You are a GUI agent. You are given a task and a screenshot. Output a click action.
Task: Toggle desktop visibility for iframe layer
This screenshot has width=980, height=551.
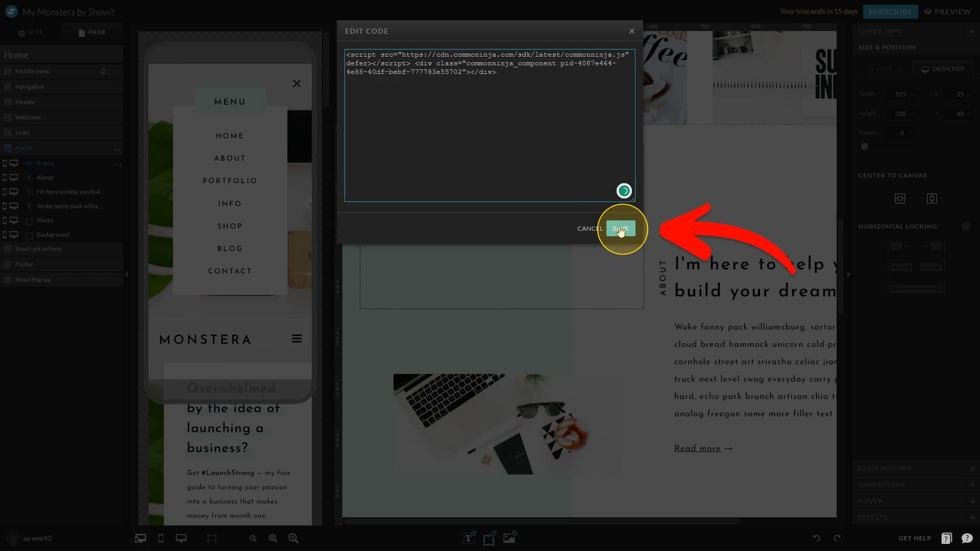(14, 163)
